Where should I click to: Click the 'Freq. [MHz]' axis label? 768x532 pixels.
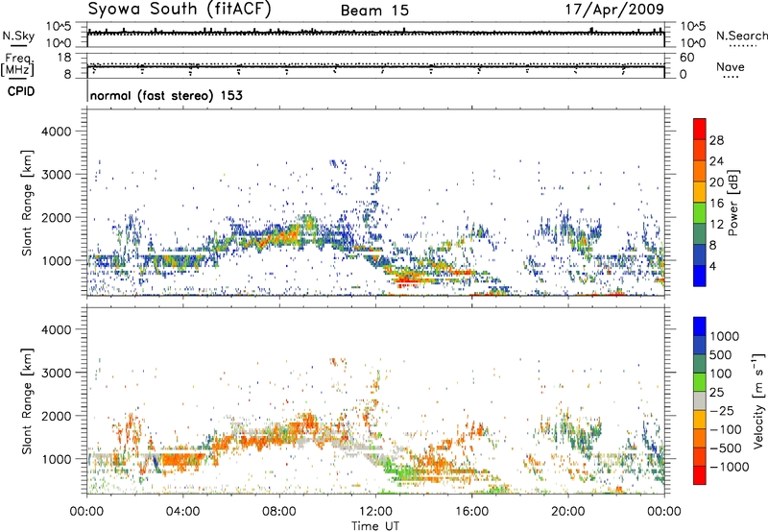(x=17, y=64)
